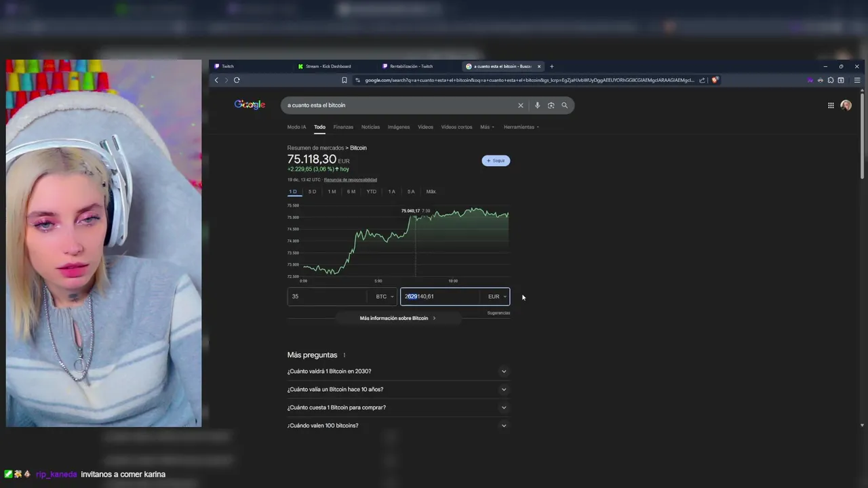
Task: Select the 5 D chart range
Action: tap(312, 191)
